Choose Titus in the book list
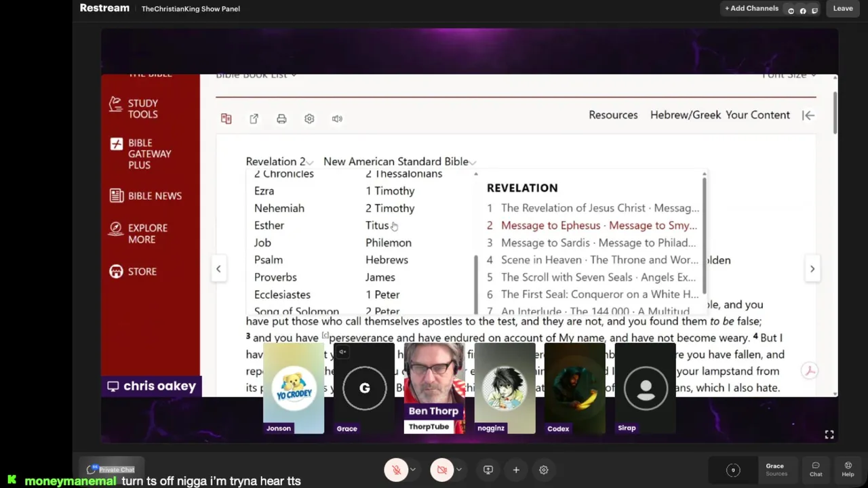 [377, 226]
